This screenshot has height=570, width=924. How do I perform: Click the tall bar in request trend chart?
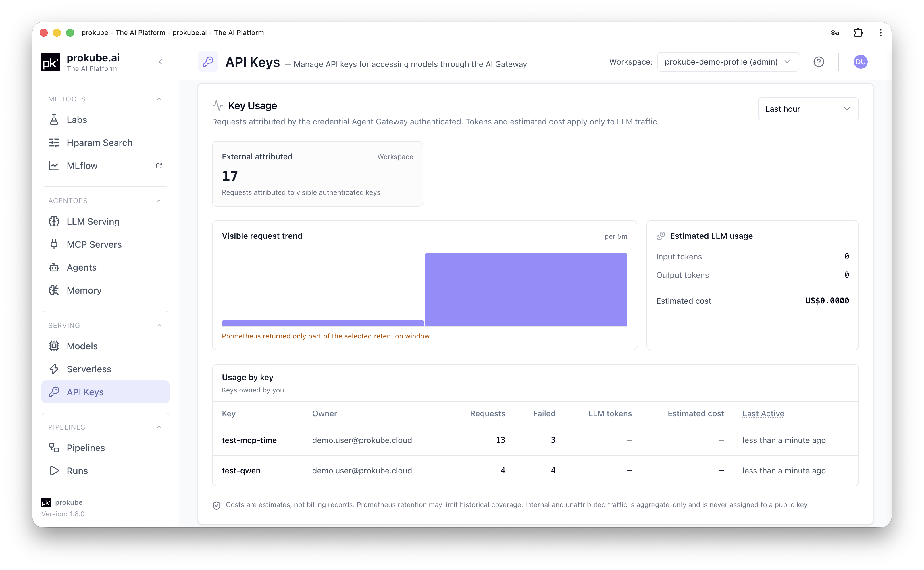click(526, 290)
